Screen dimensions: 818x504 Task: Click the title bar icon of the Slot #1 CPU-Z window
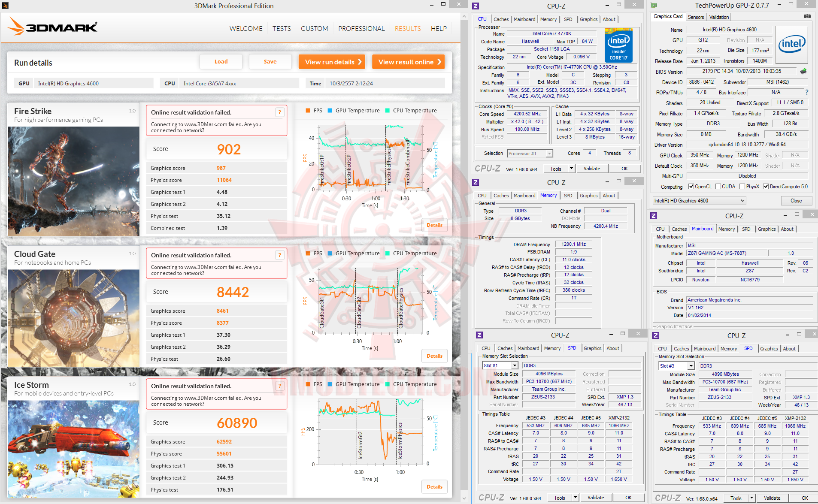point(479,335)
